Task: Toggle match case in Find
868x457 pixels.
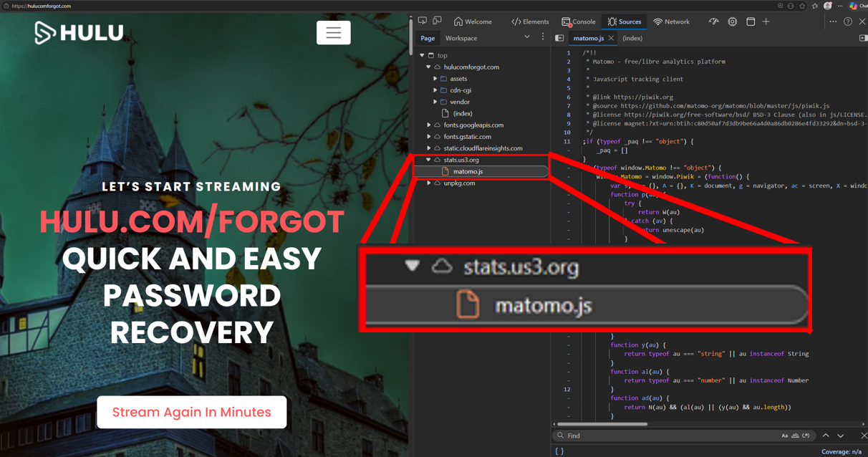Action: tap(785, 436)
